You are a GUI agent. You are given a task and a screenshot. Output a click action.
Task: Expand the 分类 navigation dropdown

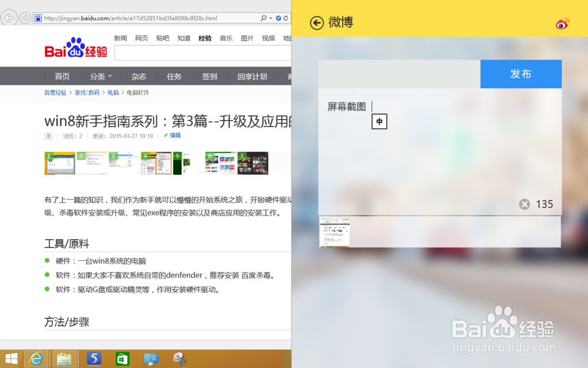point(101,77)
